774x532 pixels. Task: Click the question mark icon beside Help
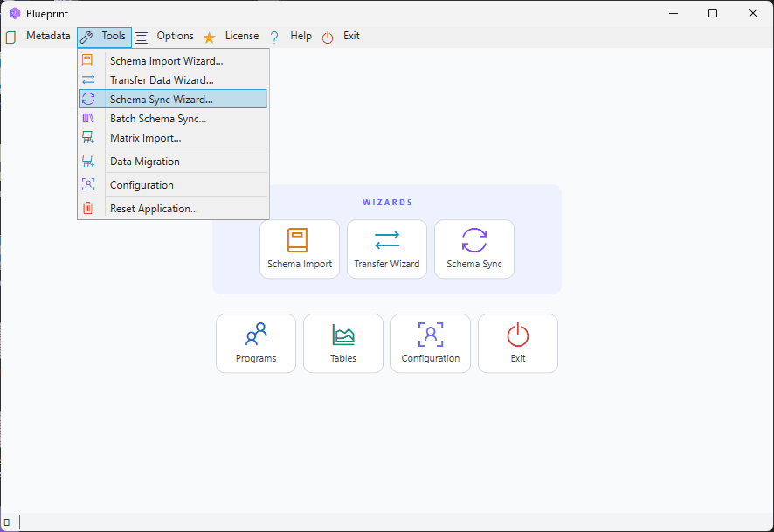click(273, 37)
